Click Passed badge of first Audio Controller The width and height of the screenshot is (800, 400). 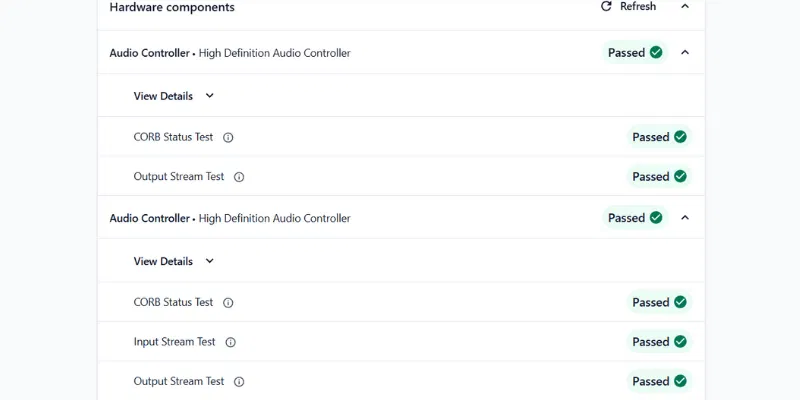tap(635, 52)
